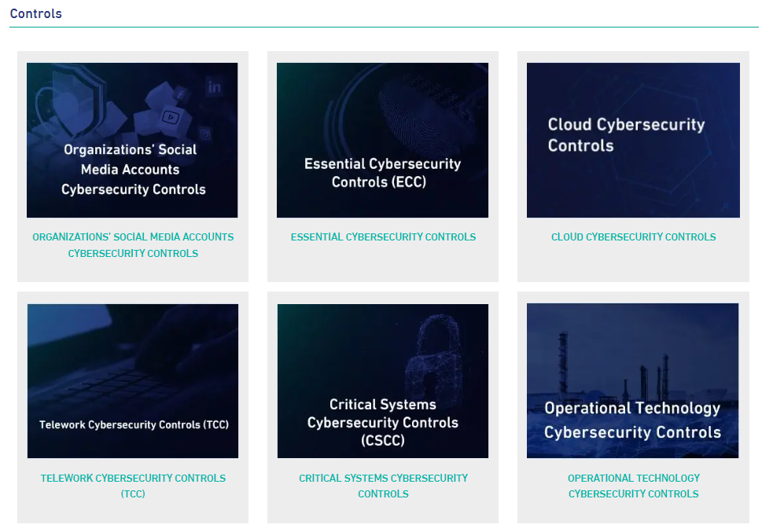Open the Telework Cybersecurity Controls (TCC) thumbnail image
The height and width of the screenshot is (532, 762).
[x=133, y=381]
